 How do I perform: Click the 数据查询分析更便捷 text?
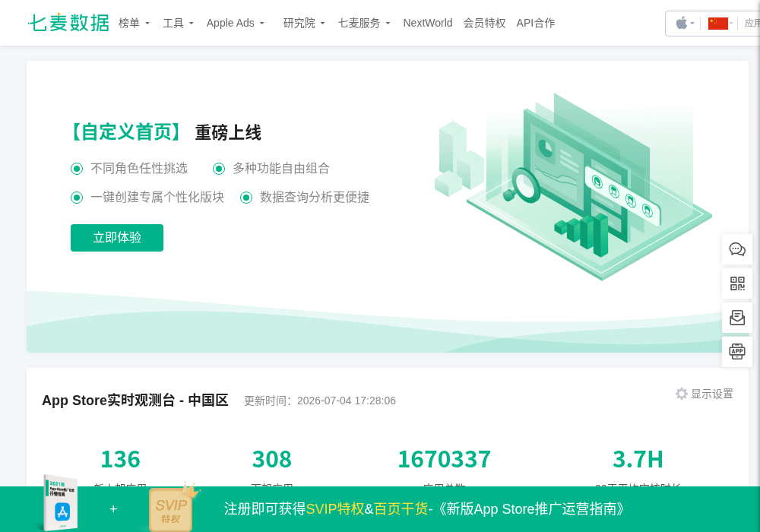[315, 197]
